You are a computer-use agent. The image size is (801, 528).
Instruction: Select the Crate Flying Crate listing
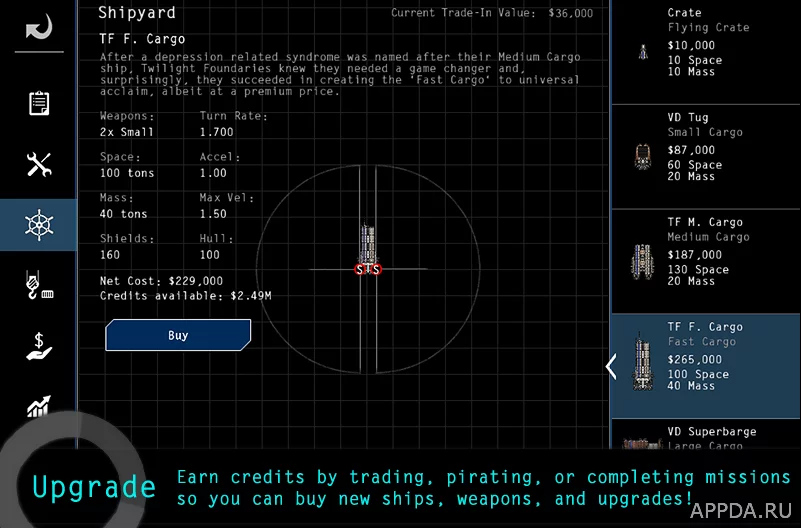(x=706, y=52)
